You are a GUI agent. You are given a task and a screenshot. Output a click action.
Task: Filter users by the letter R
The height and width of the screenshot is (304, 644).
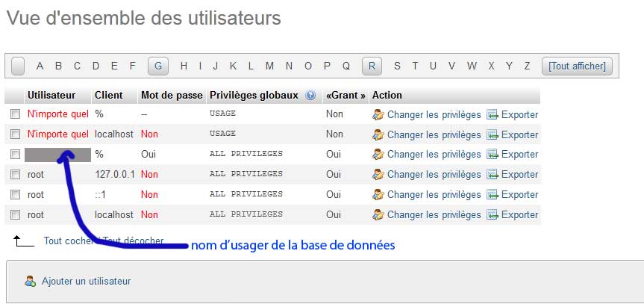click(372, 66)
